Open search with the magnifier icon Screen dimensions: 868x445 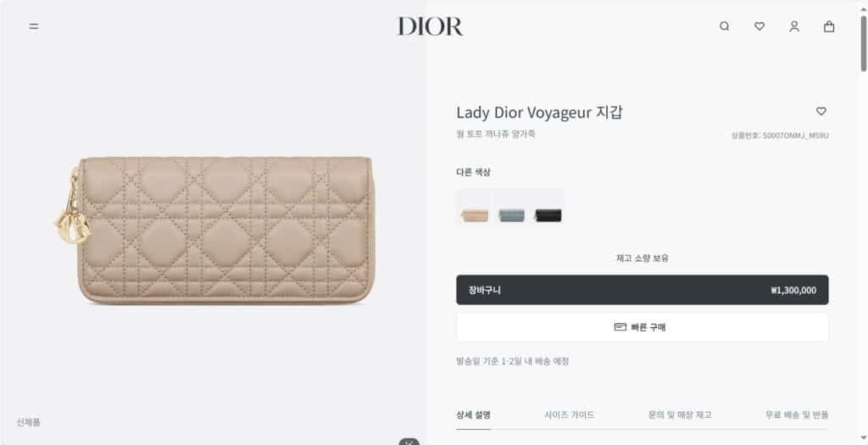pyautogui.click(x=724, y=26)
